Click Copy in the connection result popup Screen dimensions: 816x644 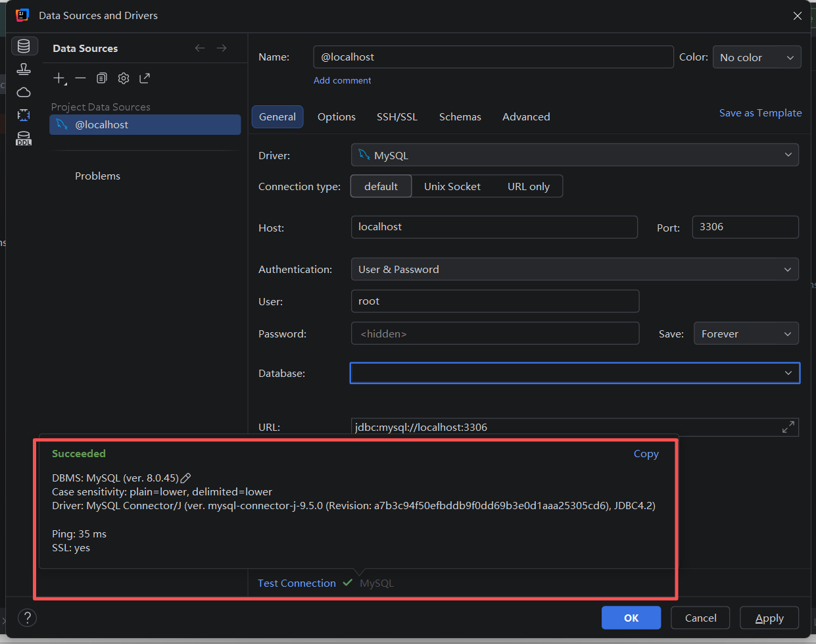[646, 453]
